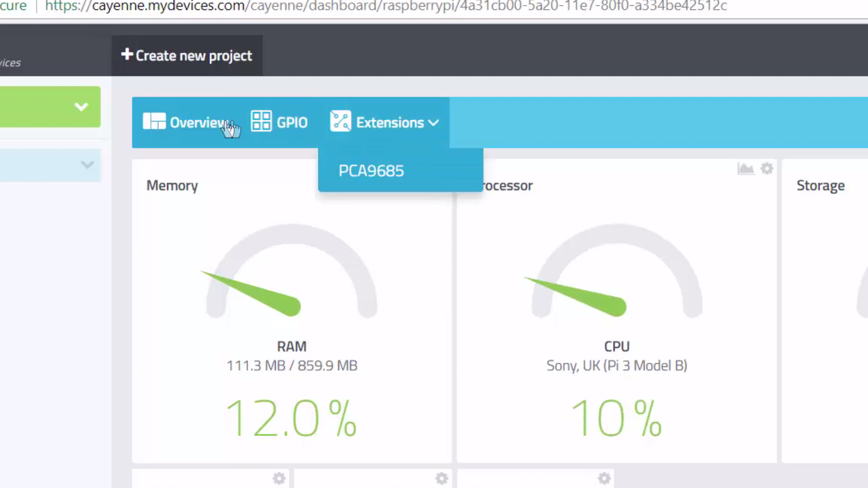Click the plus icon for new project
868x488 pixels.
click(127, 55)
